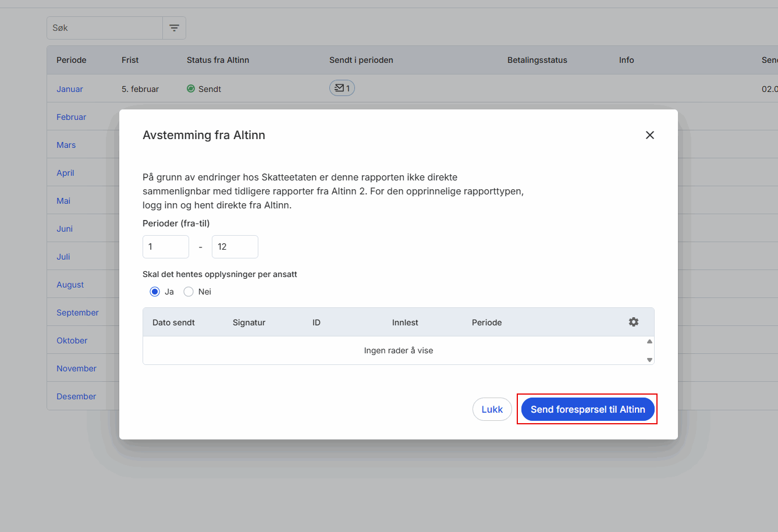778x532 pixels.
Task: Click the Frist column header
Action: pyautogui.click(x=130, y=60)
